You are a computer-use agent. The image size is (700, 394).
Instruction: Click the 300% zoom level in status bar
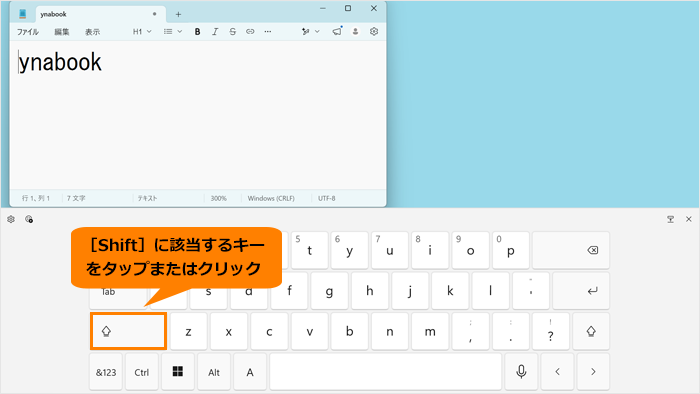(x=219, y=198)
